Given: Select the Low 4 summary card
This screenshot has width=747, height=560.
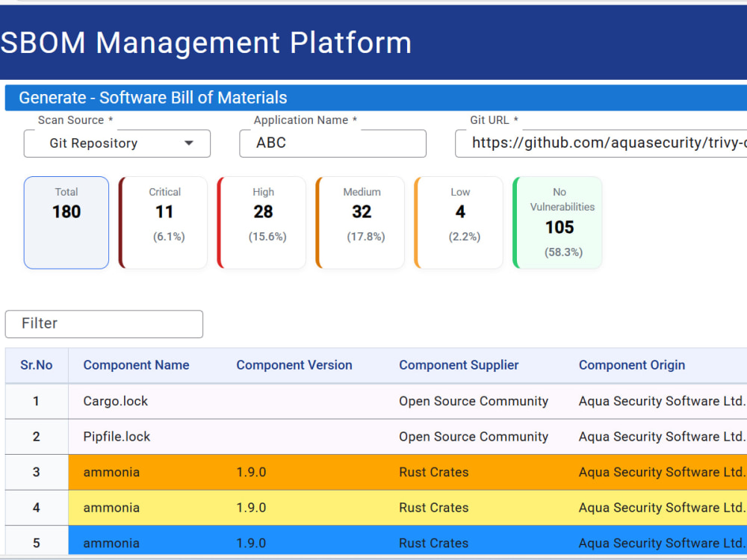Looking at the screenshot, I should click(459, 223).
